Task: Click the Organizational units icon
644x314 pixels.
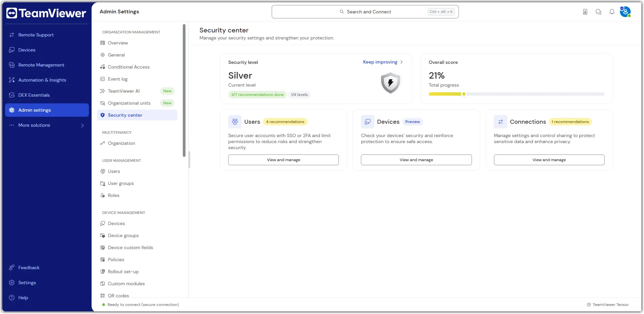Action: [103, 103]
